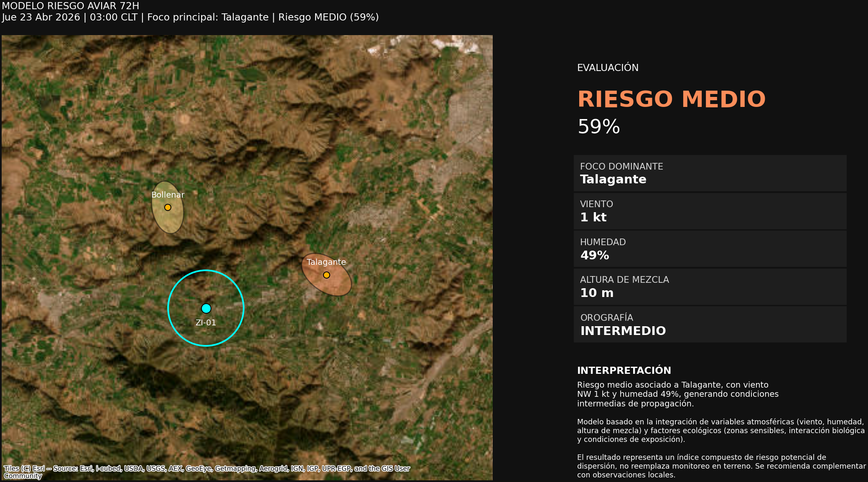
Task: Click the MODELO RIESGO AVIAR 72H title
Action: point(71,6)
